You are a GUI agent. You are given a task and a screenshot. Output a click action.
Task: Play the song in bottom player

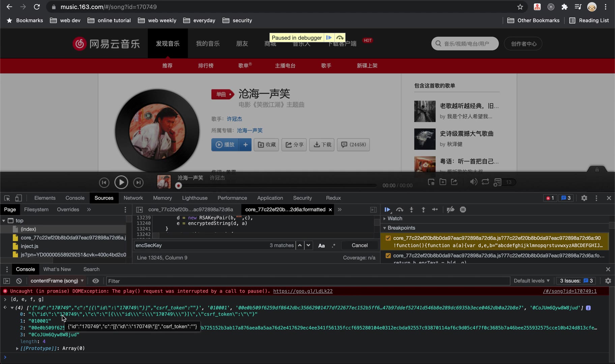click(x=121, y=182)
